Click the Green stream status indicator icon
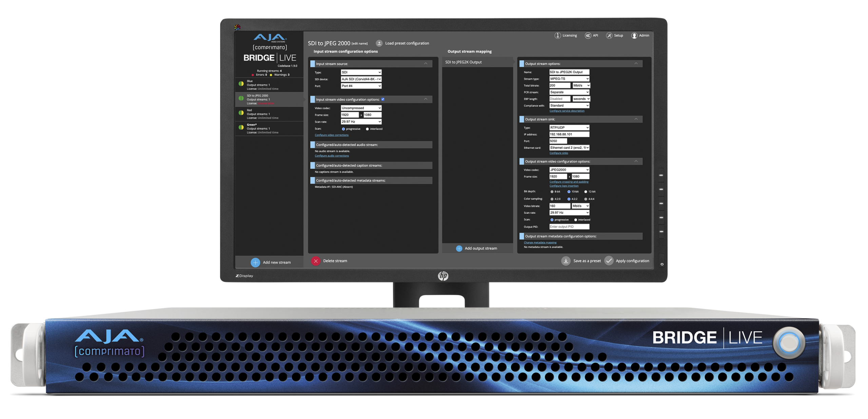This screenshot has width=868, height=419. click(241, 127)
